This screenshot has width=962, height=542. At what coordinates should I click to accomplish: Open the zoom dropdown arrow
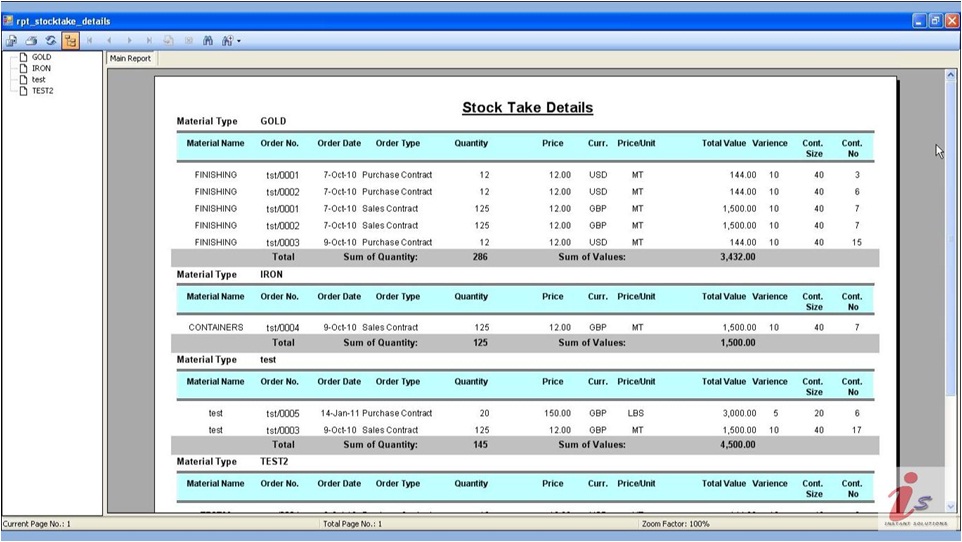[x=239, y=41]
